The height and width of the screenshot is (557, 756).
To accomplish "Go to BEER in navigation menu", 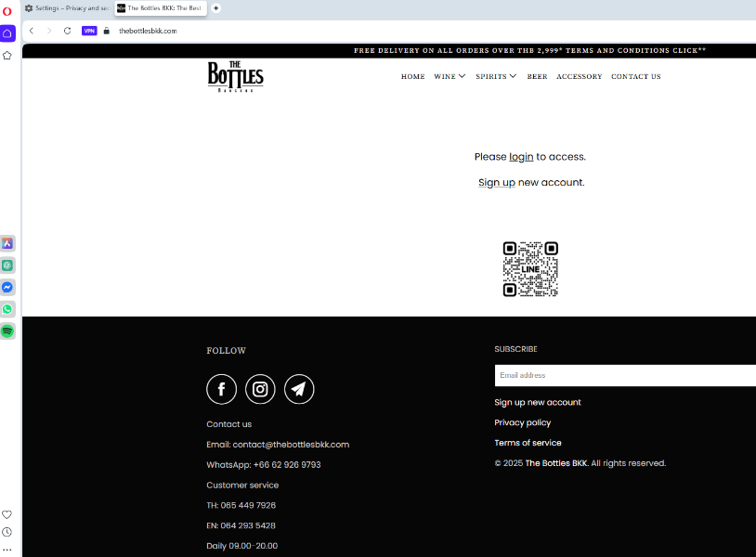I will click(537, 77).
